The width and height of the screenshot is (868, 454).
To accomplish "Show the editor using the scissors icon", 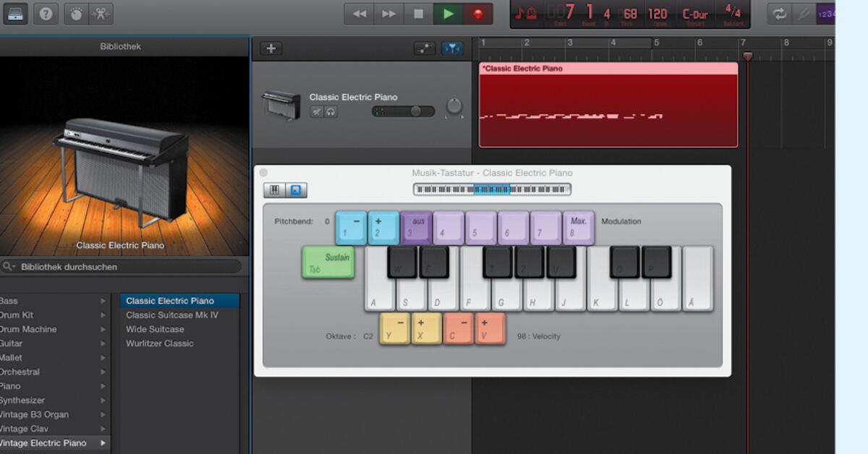I will coord(101,13).
